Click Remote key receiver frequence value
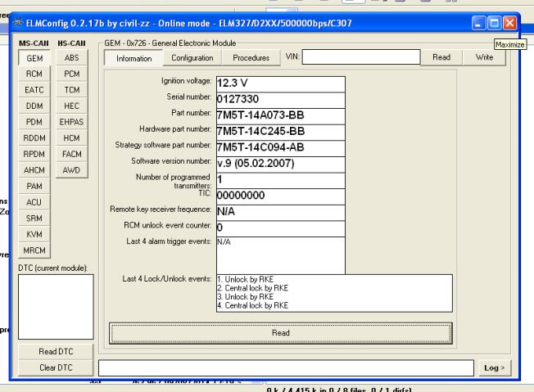This screenshot has height=392, width=534. [281, 212]
